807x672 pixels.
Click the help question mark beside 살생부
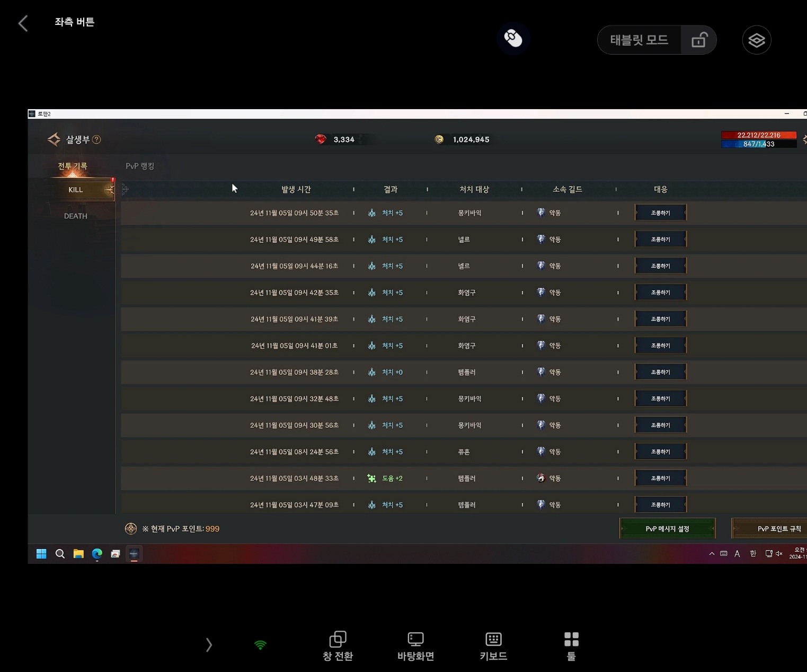[x=96, y=139]
